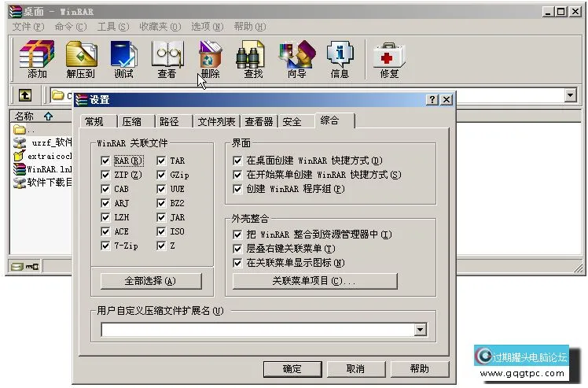Toggle the ISO association checkbox
588x388 pixels.
[x=161, y=231]
